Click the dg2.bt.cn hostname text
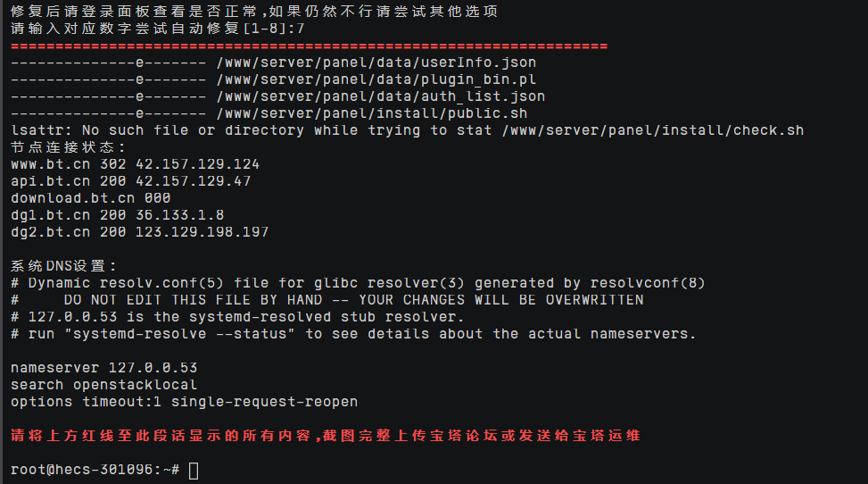The height and width of the screenshot is (484, 868). click(x=50, y=232)
